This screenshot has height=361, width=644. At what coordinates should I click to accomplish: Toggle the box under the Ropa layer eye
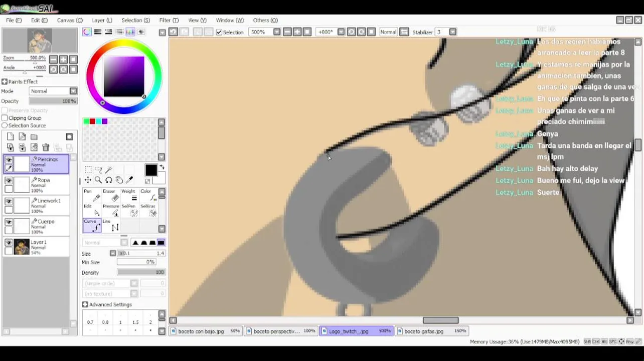point(9,189)
